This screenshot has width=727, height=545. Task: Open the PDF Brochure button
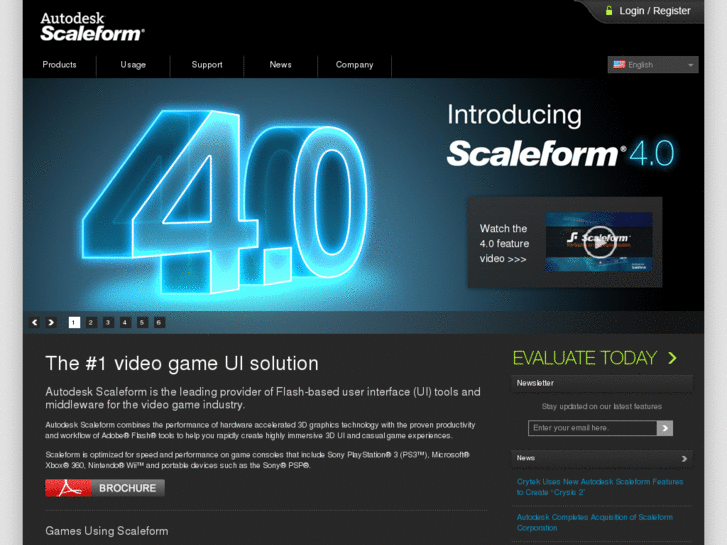click(105, 488)
